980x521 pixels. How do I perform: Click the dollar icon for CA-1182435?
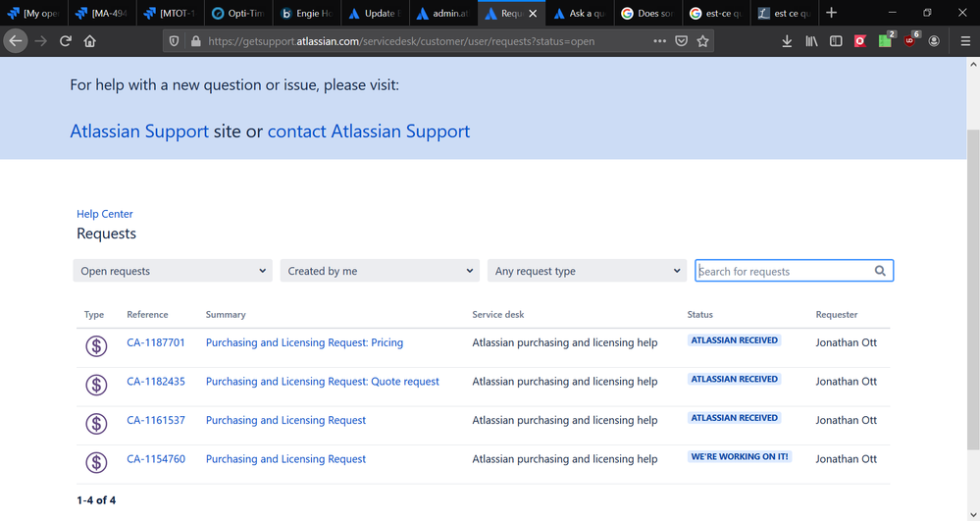[96, 385]
